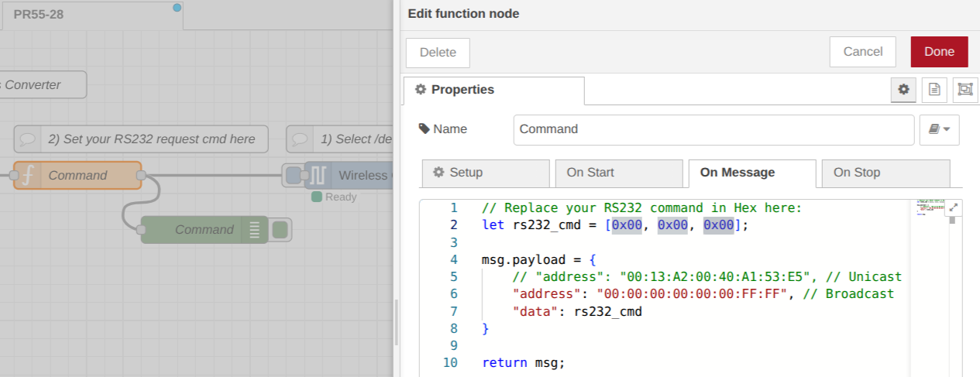Screen dimensions: 980x377
Task: Select the Properties tab
Action: coord(493,90)
